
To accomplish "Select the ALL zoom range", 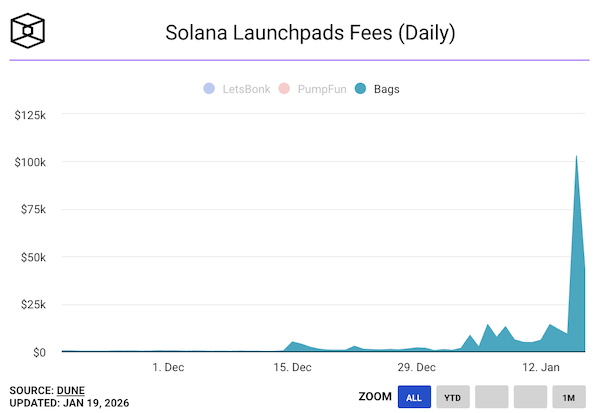I will point(413,397).
